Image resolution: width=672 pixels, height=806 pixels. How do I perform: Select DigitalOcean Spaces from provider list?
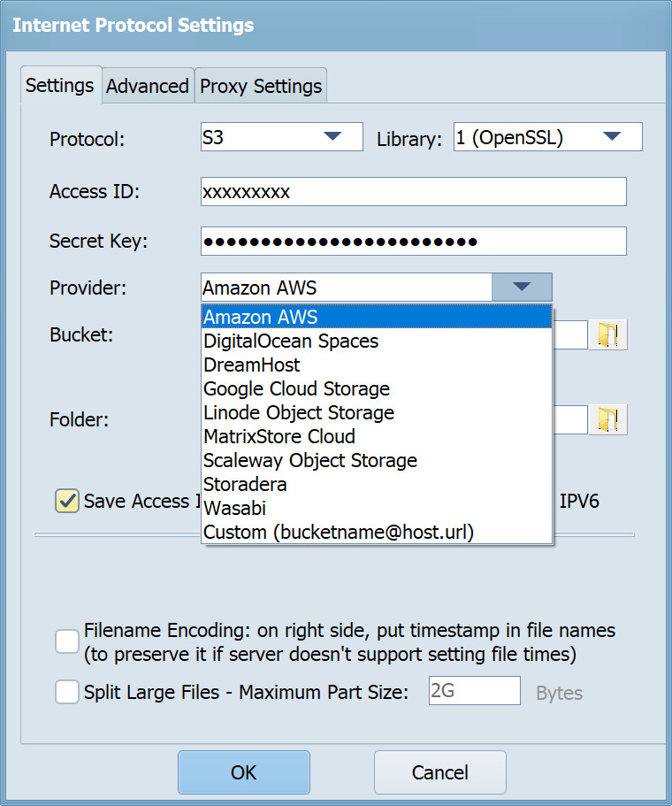(291, 341)
